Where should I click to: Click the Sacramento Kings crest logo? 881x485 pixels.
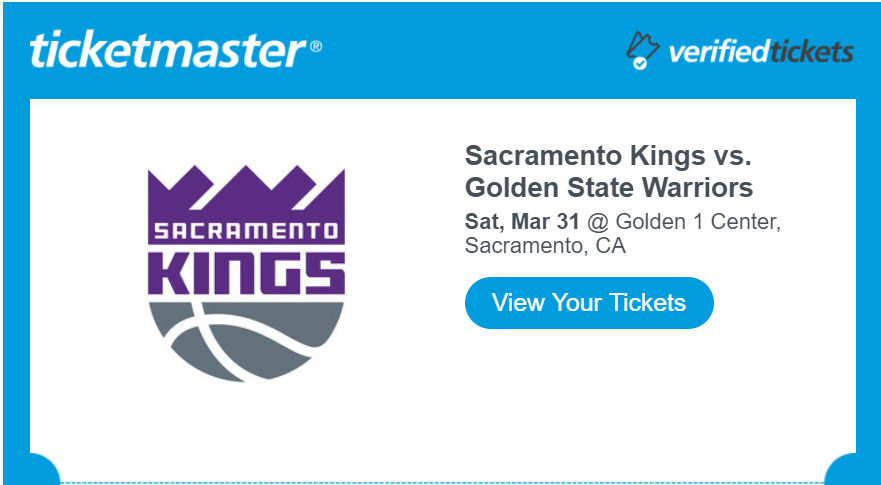(246, 274)
